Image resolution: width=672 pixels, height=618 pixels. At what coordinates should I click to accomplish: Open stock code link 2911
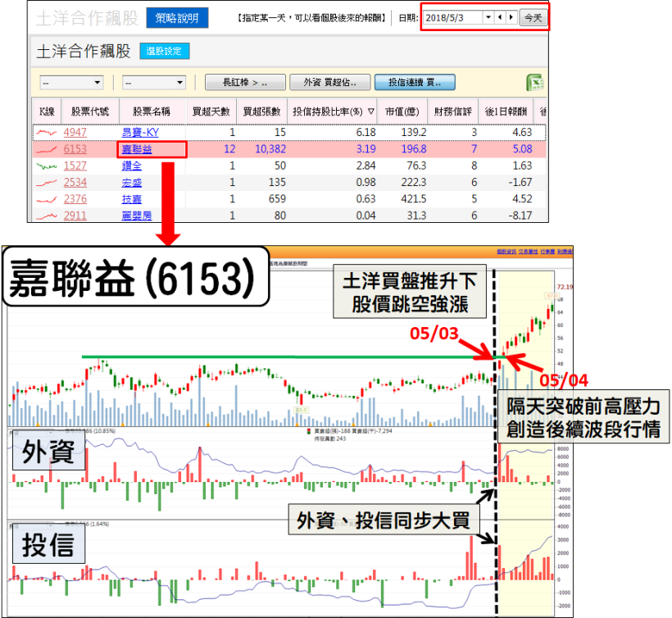coord(75,216)
